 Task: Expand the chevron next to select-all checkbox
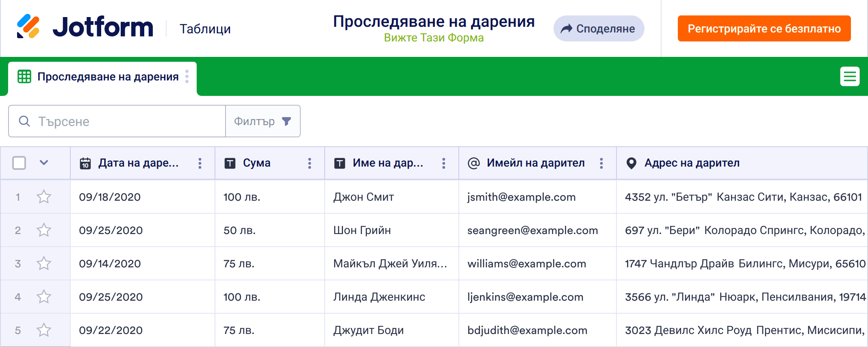pos(44,163)
